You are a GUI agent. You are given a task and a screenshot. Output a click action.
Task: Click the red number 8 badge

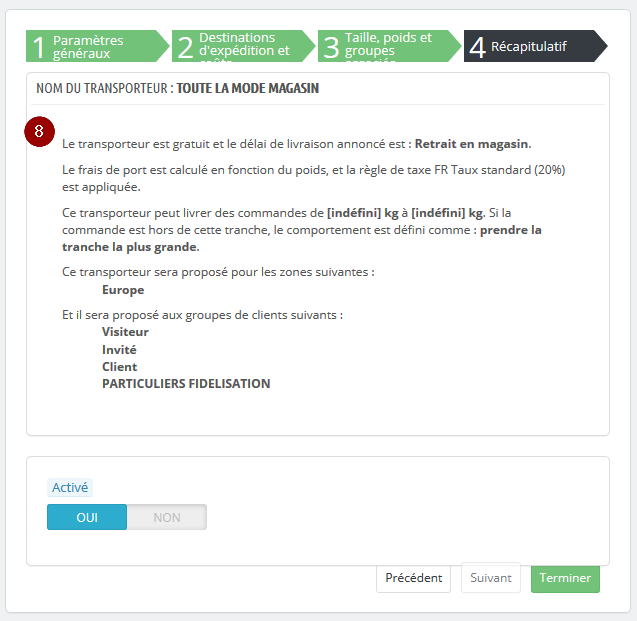point(39,132)
